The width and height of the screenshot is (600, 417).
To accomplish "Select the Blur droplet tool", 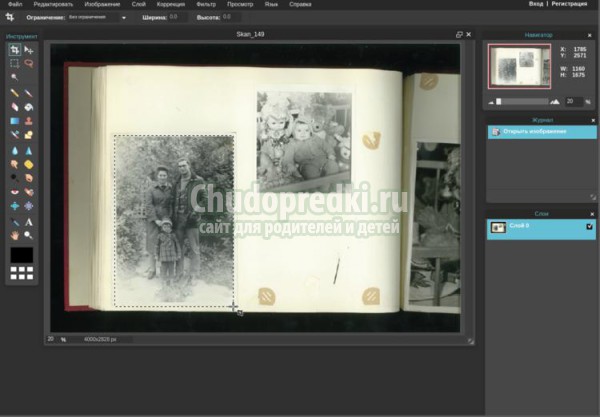I will tap(15, 151).
